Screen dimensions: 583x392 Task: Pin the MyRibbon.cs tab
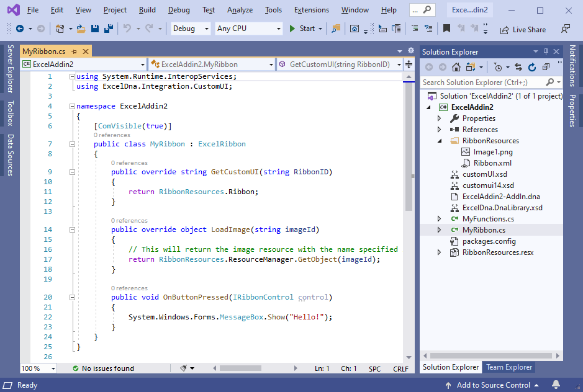(74, 51)
